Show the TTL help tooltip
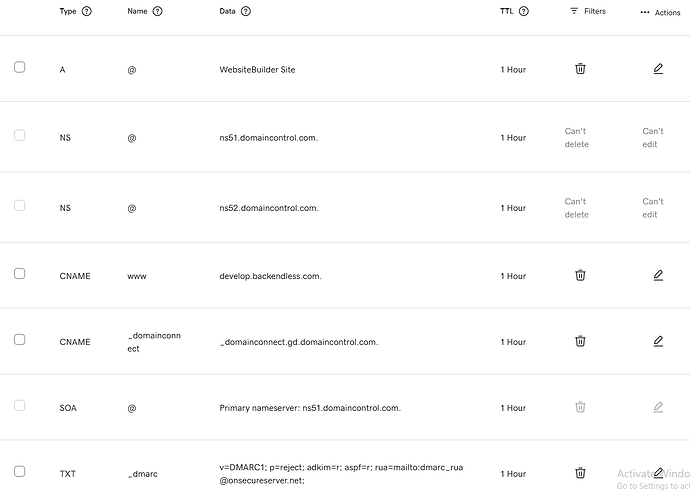690x498 pixels. [524, 11]
